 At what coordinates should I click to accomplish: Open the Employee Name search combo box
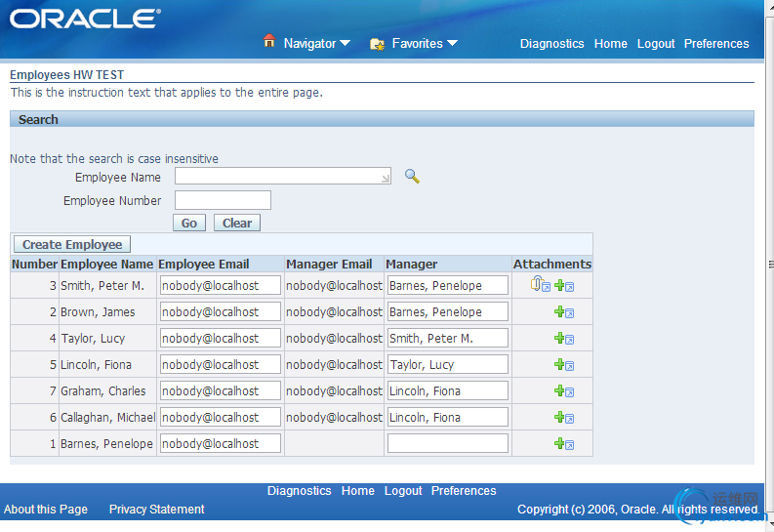coord(283,177)
